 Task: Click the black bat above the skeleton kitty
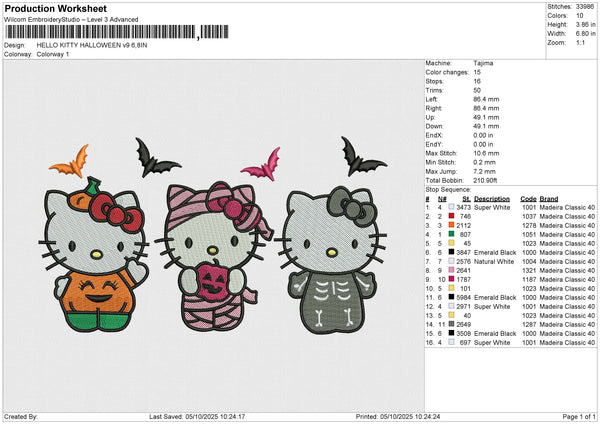[x=362, y=156]
